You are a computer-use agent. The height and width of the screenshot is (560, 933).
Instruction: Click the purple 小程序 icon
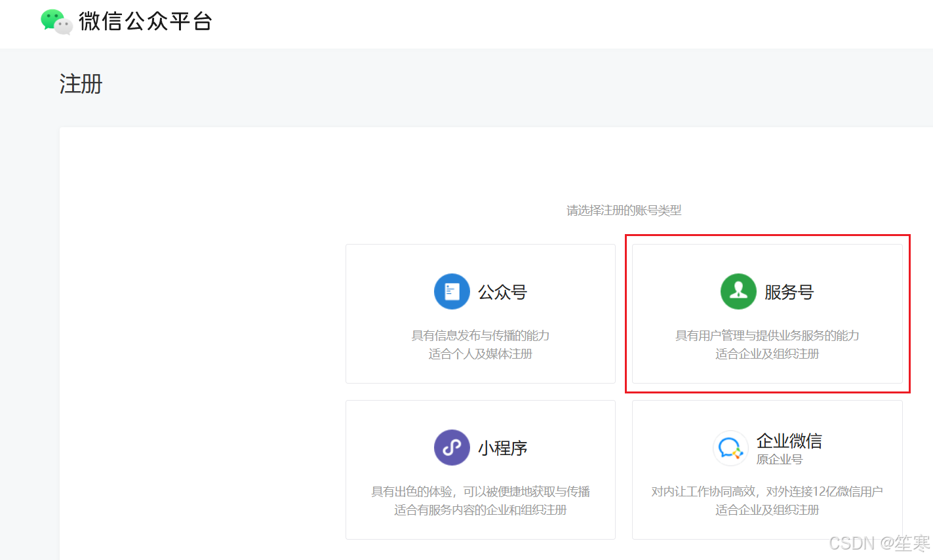pyautogui.click(x=452, y=447)
